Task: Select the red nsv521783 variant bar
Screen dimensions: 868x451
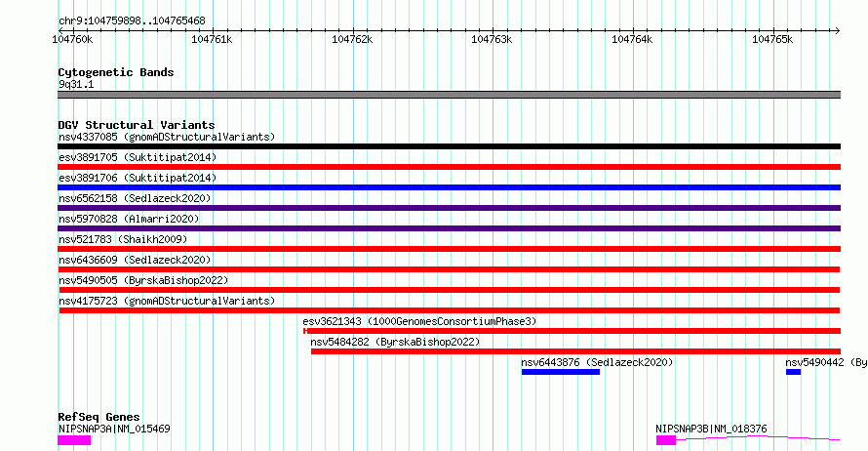Action: coord(449,249)
